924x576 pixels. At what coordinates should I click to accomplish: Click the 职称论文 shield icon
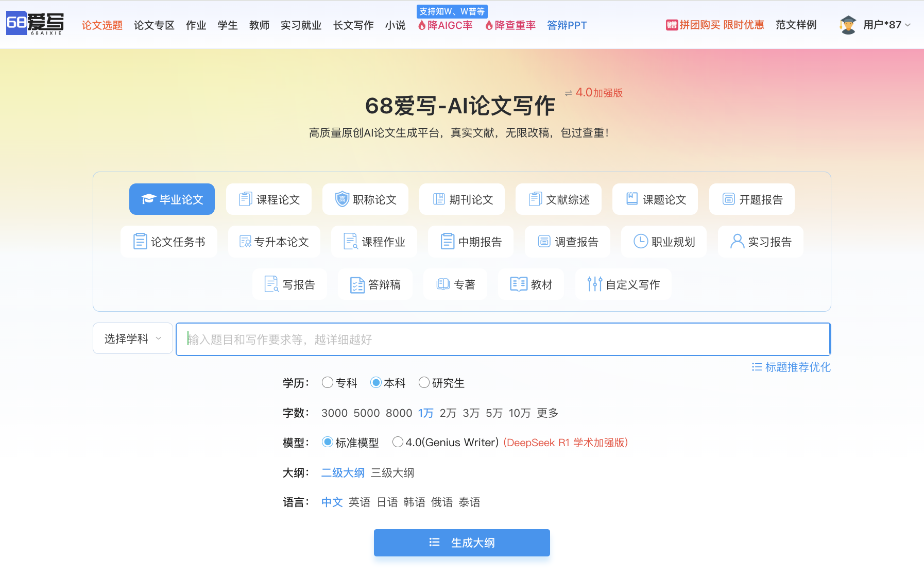pyautogui.click(x=342, y=199)
